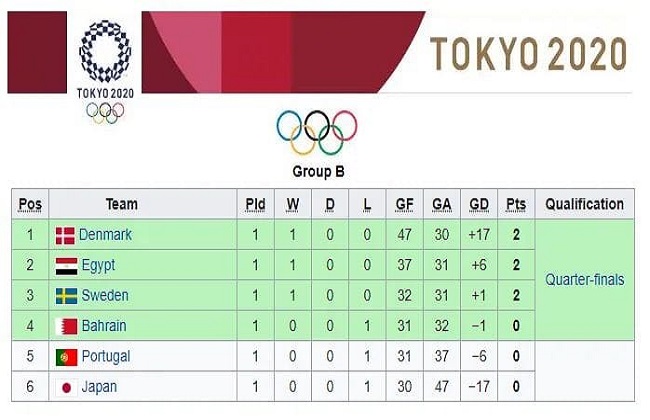The height and width of the screenshot is (420, 650).
Task: Click the Denmark flag icon
Action: [x=65, y=235]
